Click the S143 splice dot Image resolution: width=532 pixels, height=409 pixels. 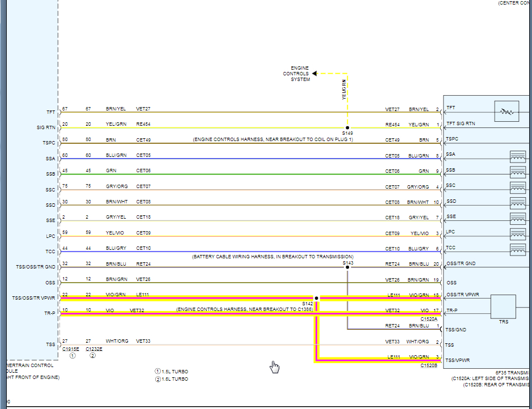tap(347, 267)
